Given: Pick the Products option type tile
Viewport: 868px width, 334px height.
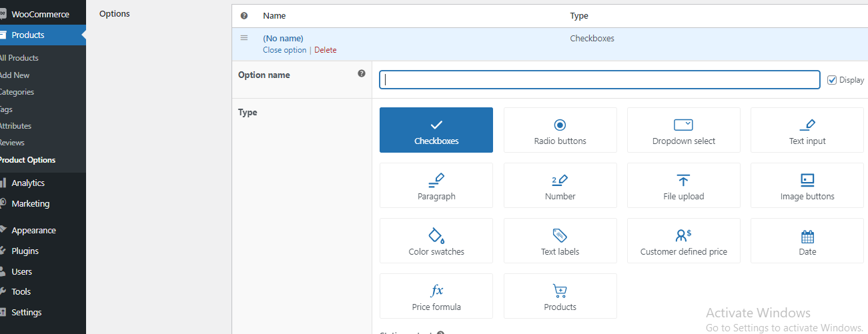Looking at the screenshot, I should pyautogui.click(x=560, y=296).
